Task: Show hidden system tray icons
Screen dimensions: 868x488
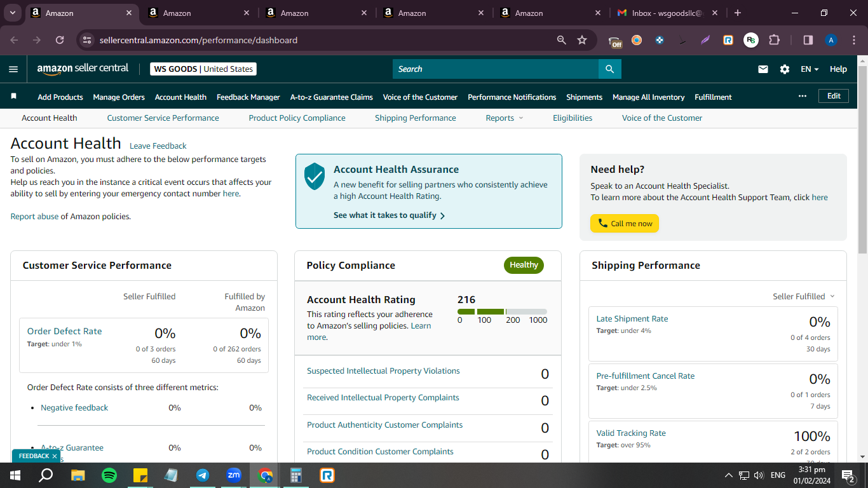Action: coord(728,475)
